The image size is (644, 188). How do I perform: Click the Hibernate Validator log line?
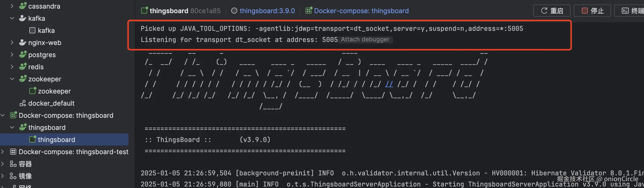[392, 173]
